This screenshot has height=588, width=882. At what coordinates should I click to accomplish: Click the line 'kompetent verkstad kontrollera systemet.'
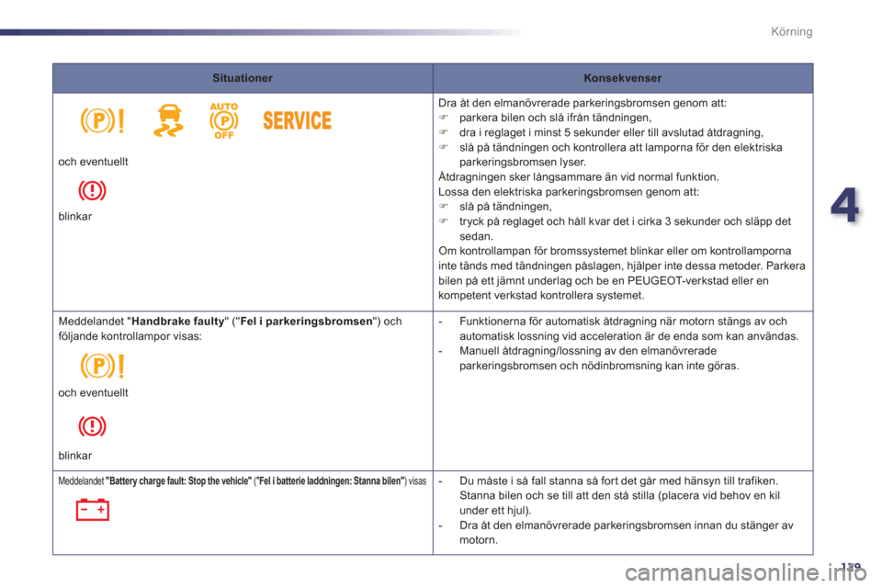[541, 296]
